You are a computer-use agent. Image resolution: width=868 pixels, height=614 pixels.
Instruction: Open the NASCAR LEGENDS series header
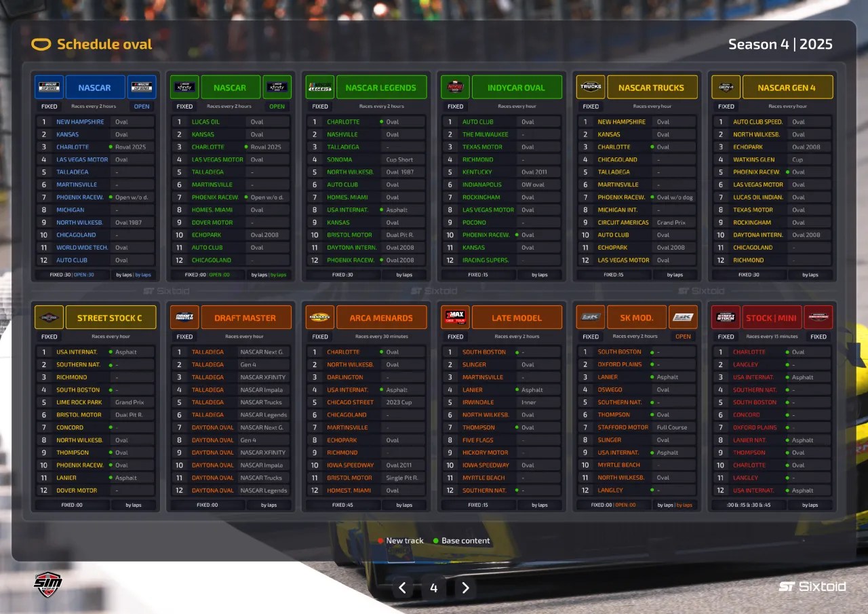click(x=381, y=88)
